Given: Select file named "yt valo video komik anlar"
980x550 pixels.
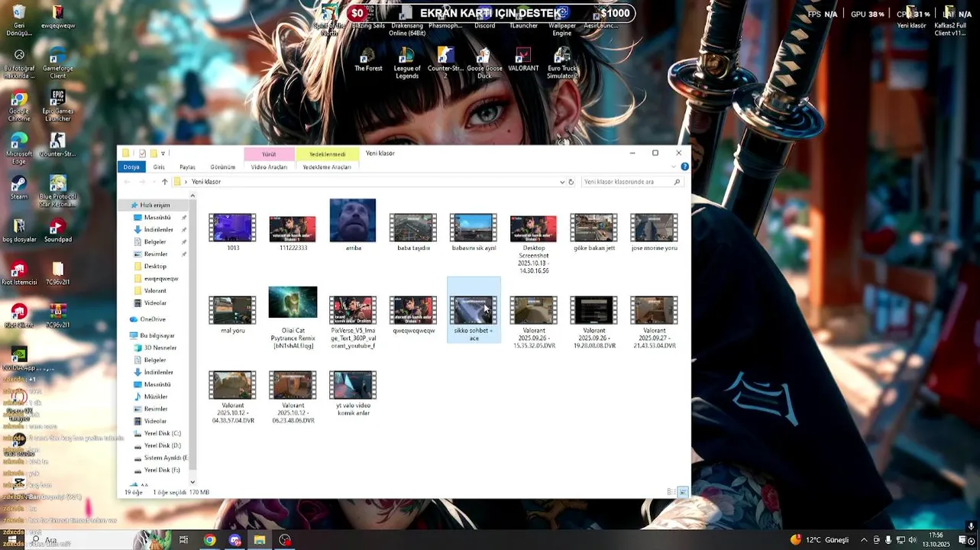Looking at the screenshot, I should click(353, 393).
